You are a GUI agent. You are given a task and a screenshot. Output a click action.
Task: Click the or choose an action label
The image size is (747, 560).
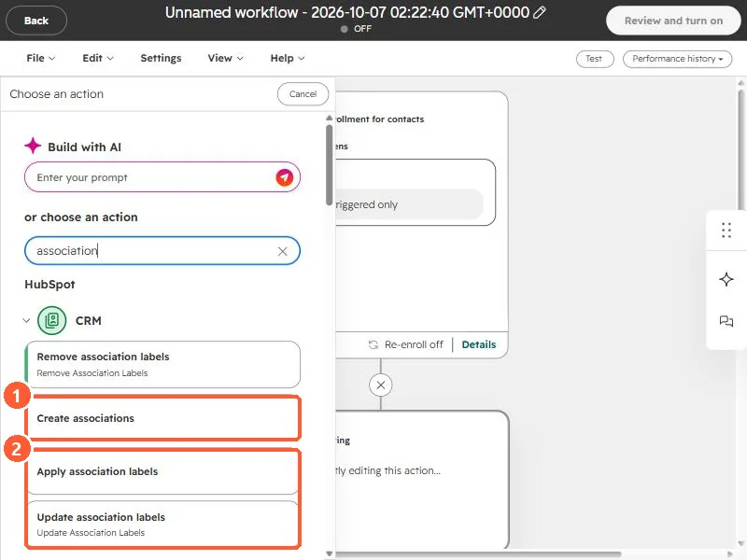(x=81, y=217)
